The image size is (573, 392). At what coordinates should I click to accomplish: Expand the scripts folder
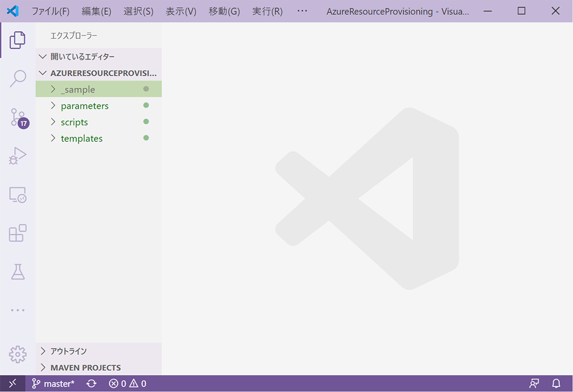99,122
